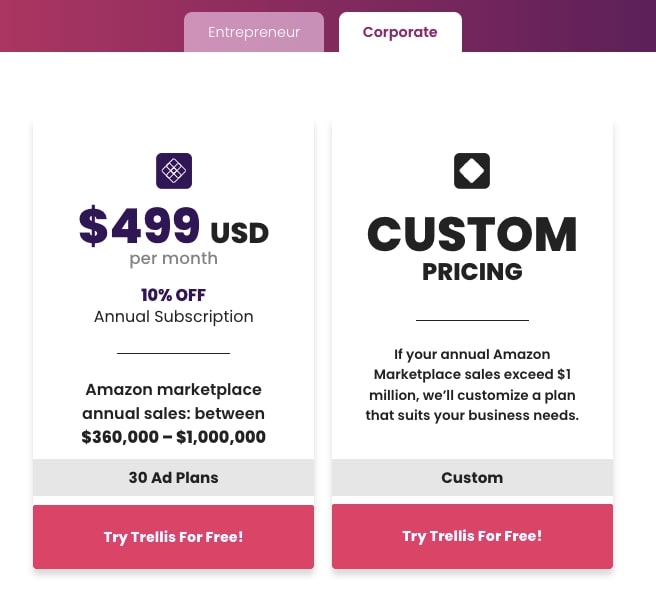This screenshot has width=656, height=601.
Task: Click the $499 USD price heading
Action: [174, 226]
